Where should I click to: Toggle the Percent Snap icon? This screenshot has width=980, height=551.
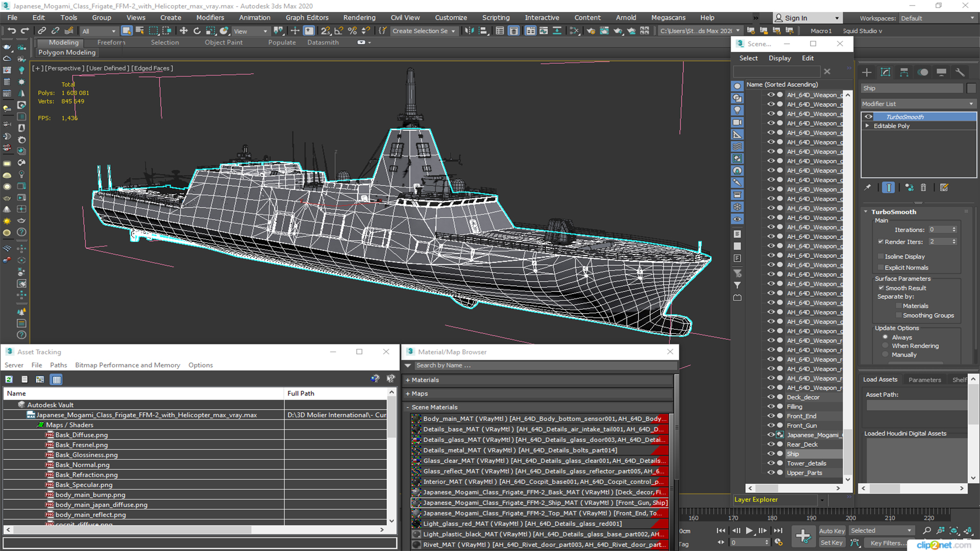point(352,31)
